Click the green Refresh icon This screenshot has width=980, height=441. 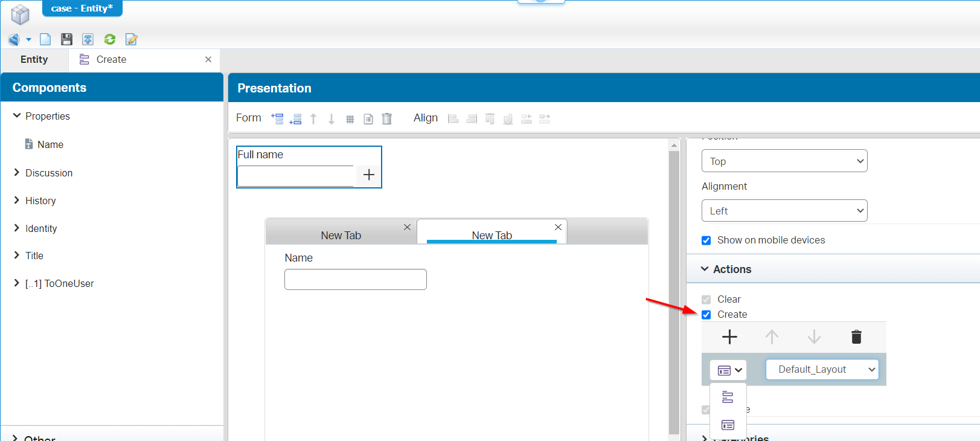pyautogui.click(x=110, y=39)
